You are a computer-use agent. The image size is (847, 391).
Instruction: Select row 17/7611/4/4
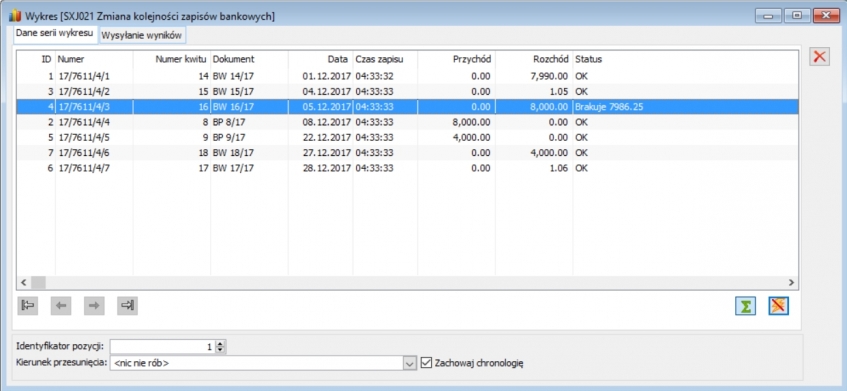pyautogui.click(x=407, y=122)
